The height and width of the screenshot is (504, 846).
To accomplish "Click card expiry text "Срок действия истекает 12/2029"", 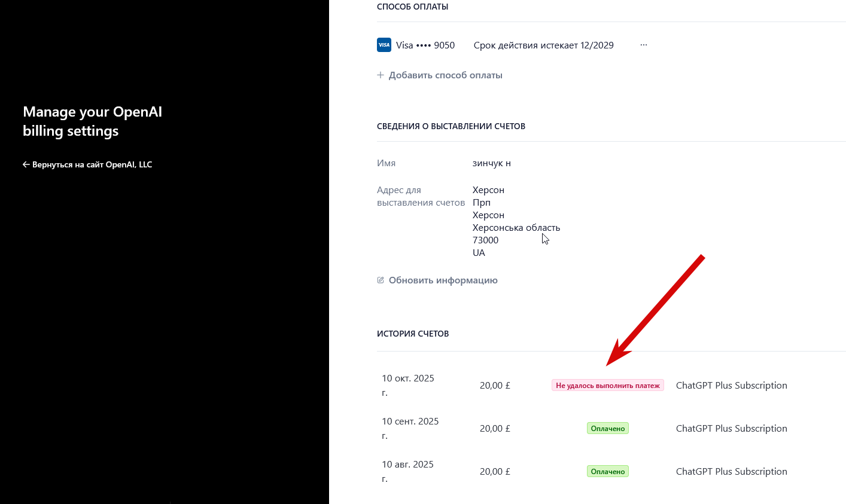I will pos(543,45).
